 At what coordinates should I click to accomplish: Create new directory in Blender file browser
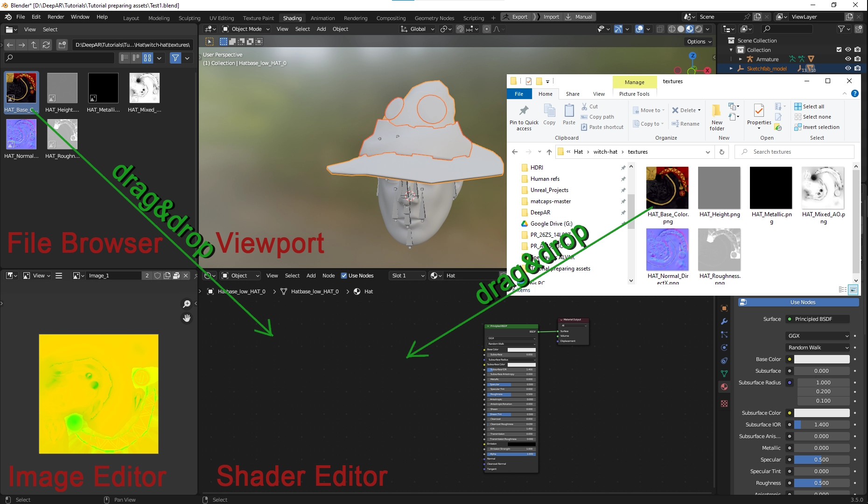pos(62,45)
